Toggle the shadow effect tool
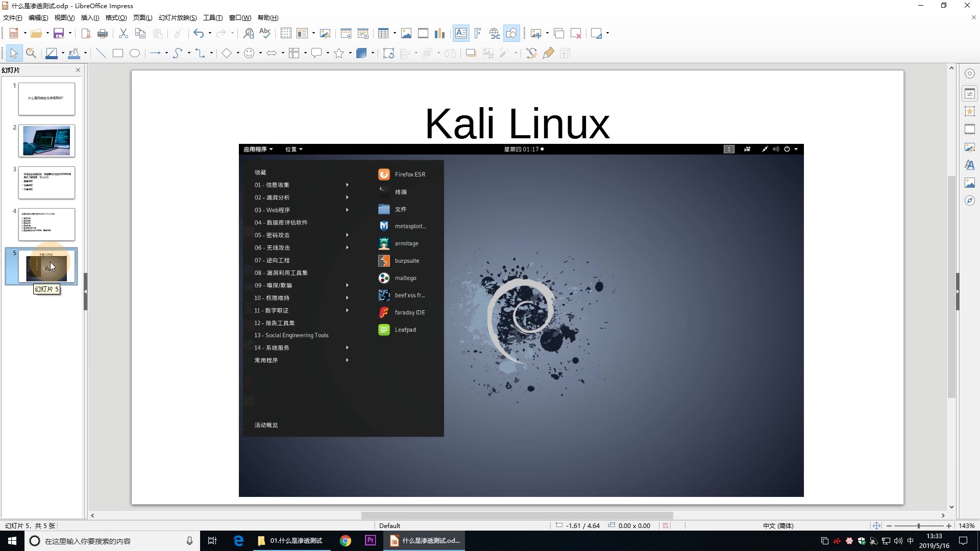This screenshot has width=980, height=551. point(470,53)
